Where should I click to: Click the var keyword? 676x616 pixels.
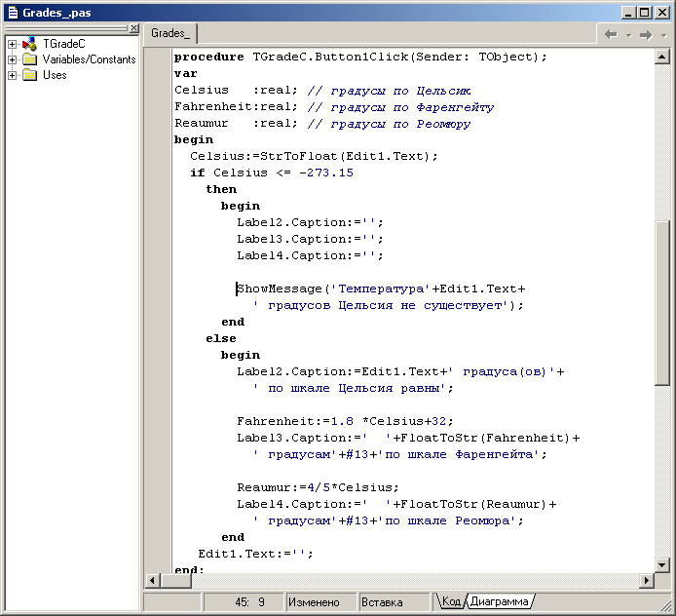(186, 74)
